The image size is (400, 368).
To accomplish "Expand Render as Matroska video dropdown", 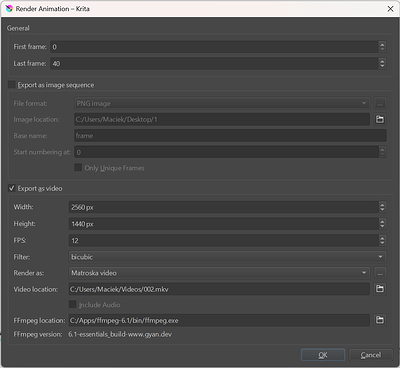I will [219, 273].
